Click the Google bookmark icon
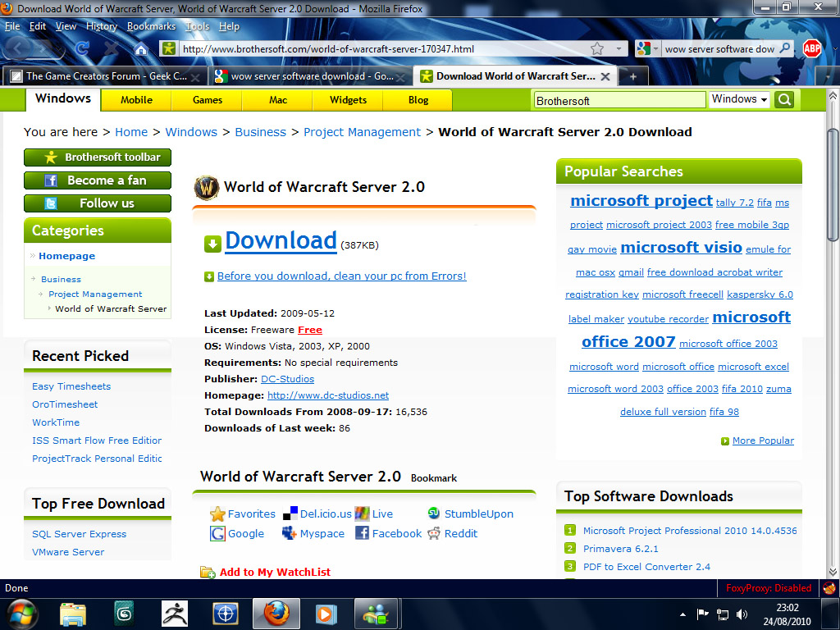This screenshot has height=630, width=840. [x=217, y=533]
